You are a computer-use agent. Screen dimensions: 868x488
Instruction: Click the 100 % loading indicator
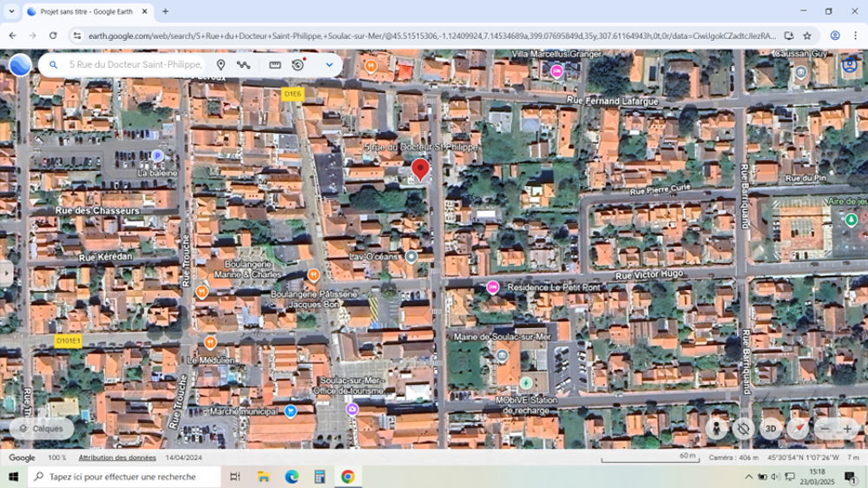pyautogui.click(x=57, y=458)
